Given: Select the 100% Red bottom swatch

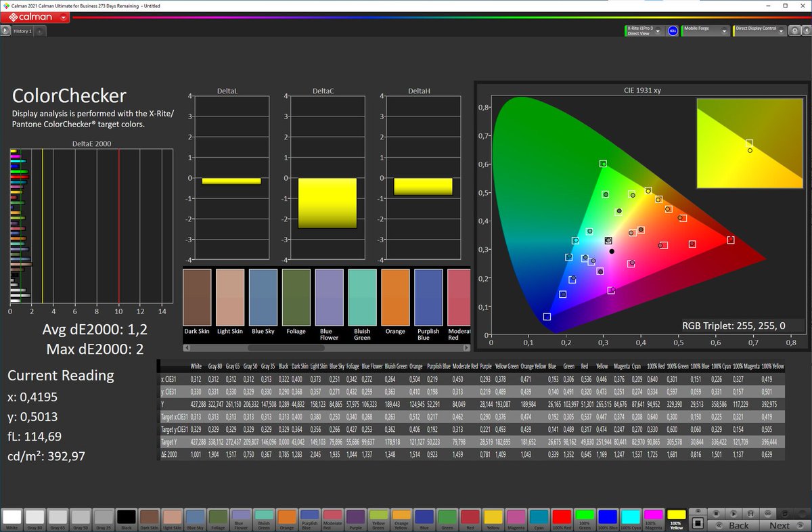Looking at the screenshot, I should (x=561, y=519).
